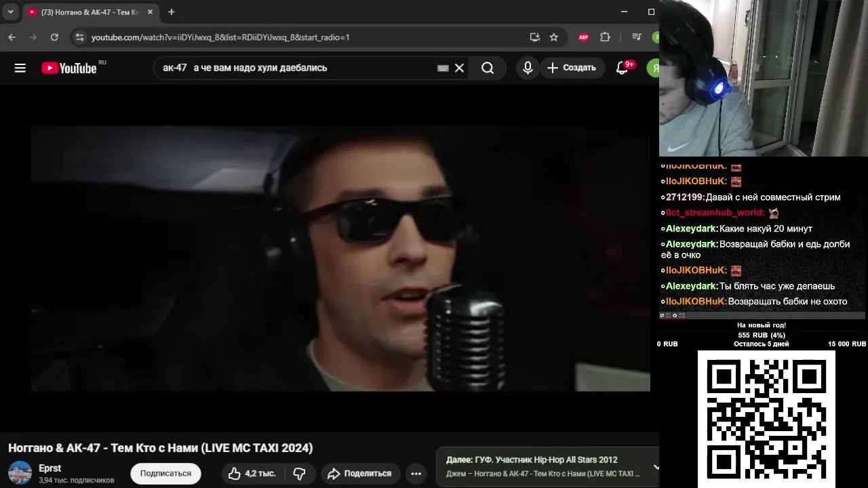
Task: Dislike the video
Action: (x=299, y=474)
